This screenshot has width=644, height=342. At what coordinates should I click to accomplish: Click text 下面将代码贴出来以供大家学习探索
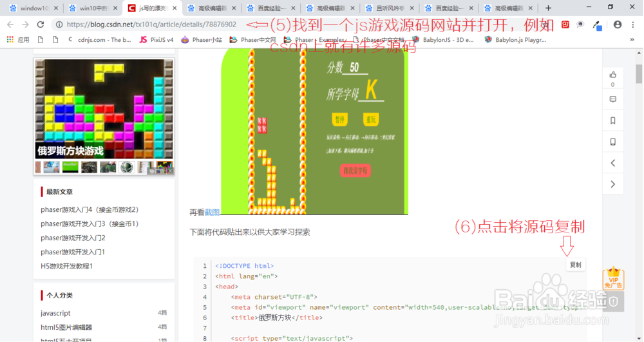(250, 232)
